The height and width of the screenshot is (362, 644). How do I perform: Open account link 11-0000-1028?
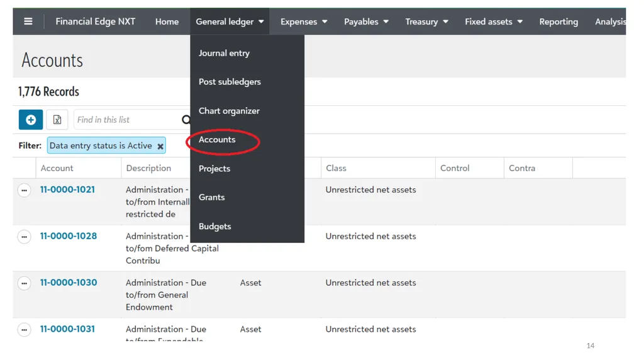tap(69, 236)
